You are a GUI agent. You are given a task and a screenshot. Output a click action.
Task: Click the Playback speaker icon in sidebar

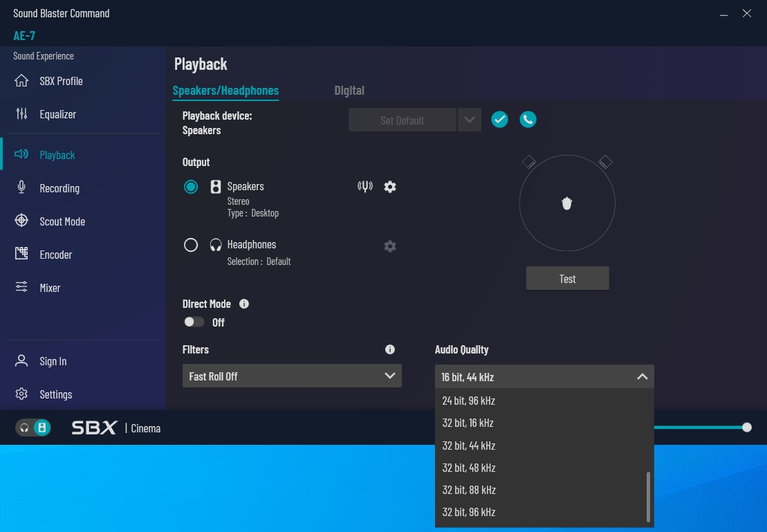[21, 155]
